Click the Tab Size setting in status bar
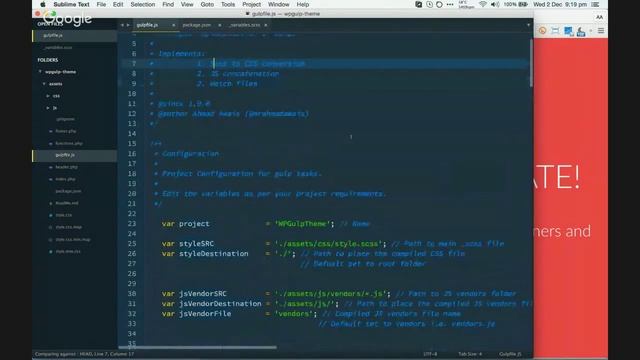Screen dimensions: 640x360 pyautogui.click(x=470, y=354)
